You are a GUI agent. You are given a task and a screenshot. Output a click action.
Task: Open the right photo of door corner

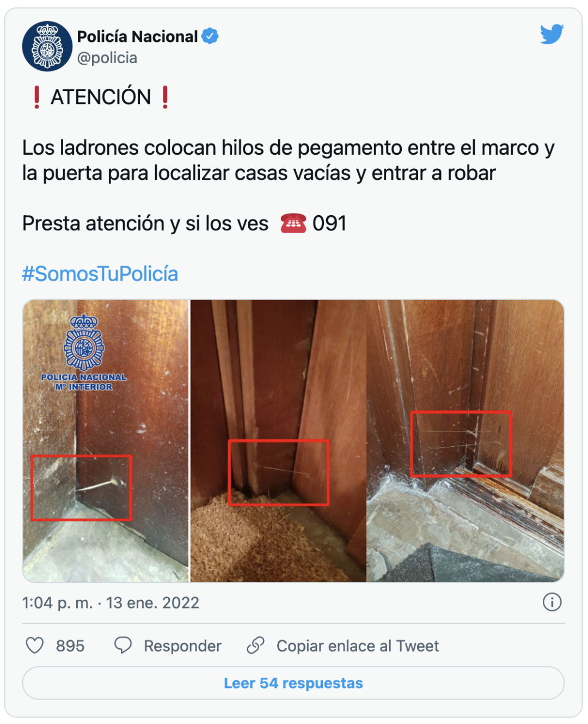pyautogui.click(x=465, y=441)
